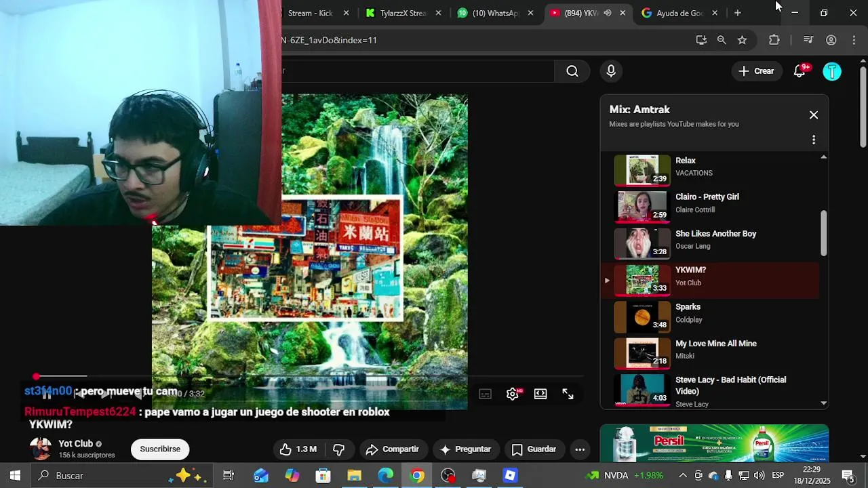Open a new browser tab
The width and height of the screenshot is (868, 488).
(738, 13)
